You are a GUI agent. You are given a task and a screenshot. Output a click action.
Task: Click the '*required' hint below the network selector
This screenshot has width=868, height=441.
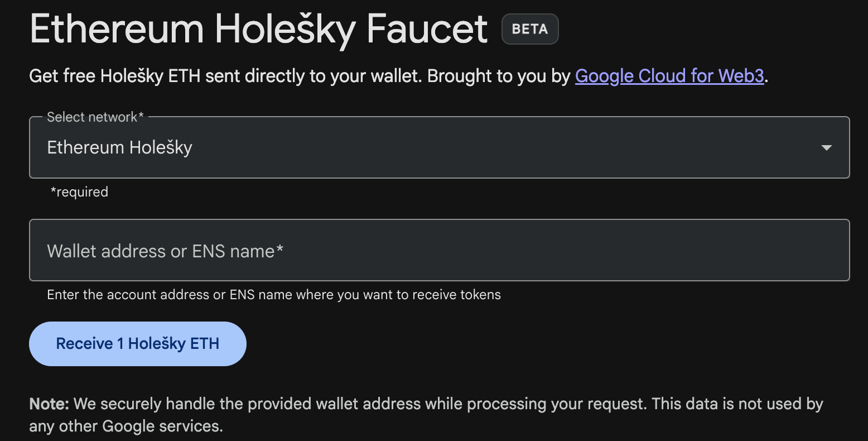pyautogui.click(x=79, y=192)
